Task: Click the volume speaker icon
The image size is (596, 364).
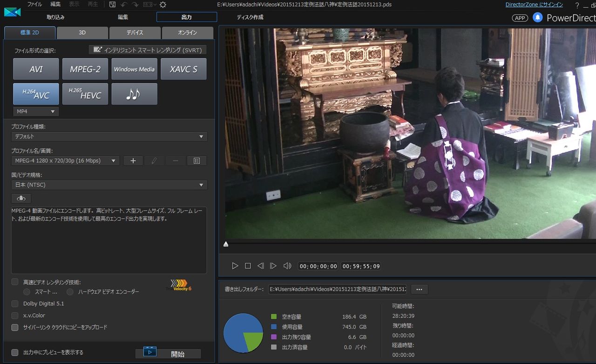Action: 287,266
